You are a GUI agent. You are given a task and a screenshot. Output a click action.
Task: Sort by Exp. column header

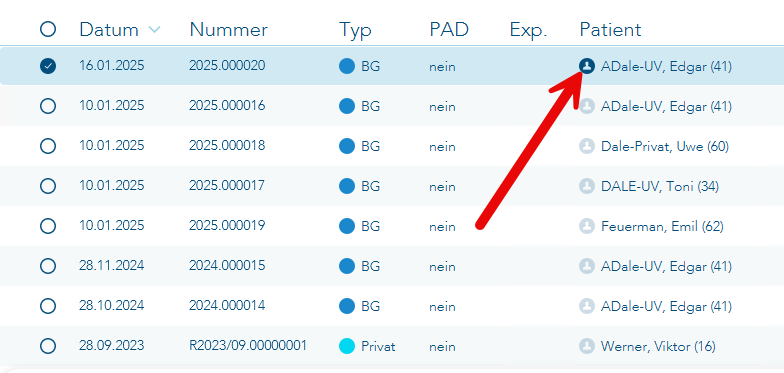click(528, 30)
